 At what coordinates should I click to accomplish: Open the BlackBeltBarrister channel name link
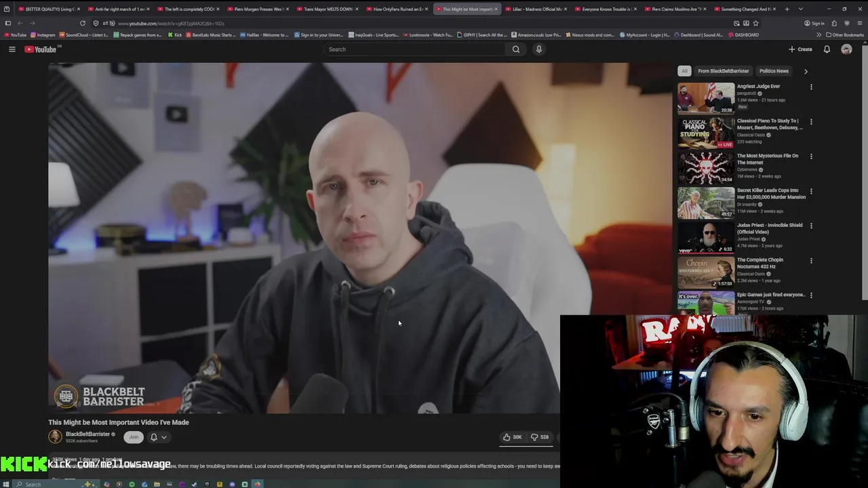coord(87,434)
